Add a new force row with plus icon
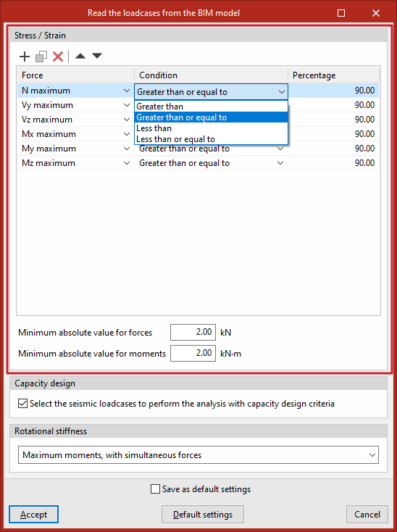The image size is (397, 532). tap(25, 57)
